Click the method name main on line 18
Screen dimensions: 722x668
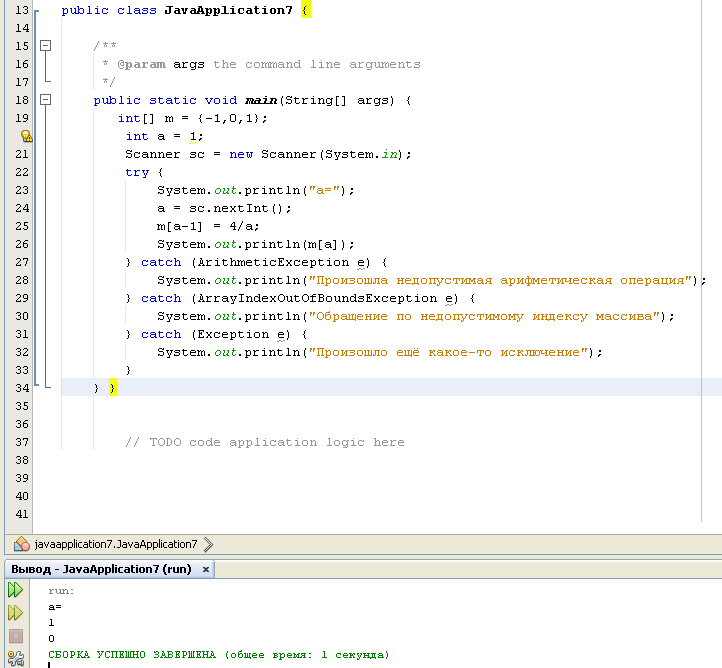(x=261, y=100)
